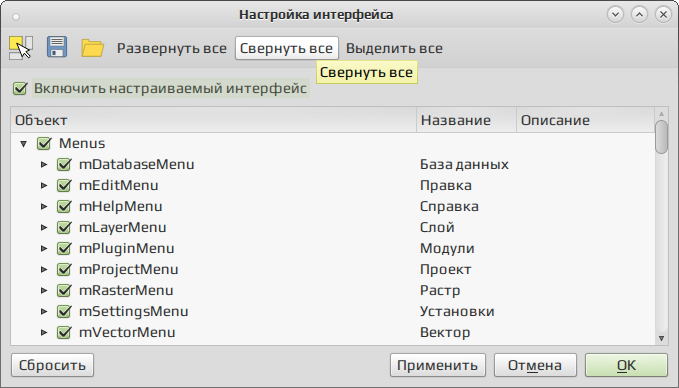The height and width of the screenshot is (388, 679).
Task: Click the Проект name cell
Action: (445, 269)
